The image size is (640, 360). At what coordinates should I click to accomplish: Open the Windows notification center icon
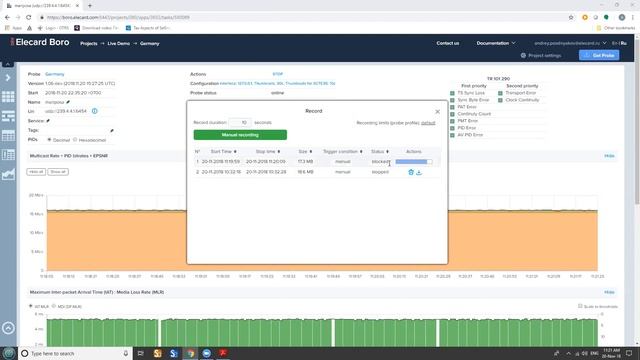pyautogui.click(x=629, y=353)
